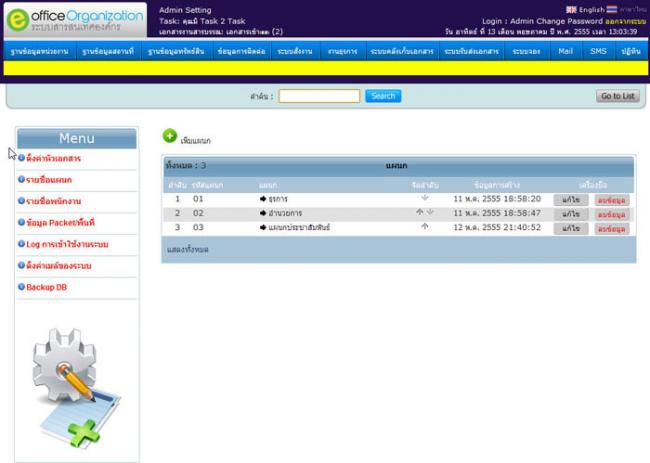The width and height of the screenshot is (650, 463).
Task: Click the แสดงทั้งหมด show all link
Action: (x=187, y=250)
